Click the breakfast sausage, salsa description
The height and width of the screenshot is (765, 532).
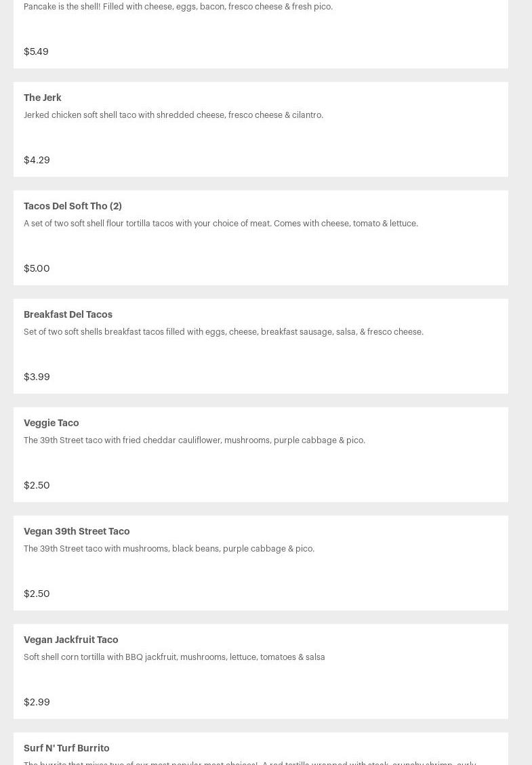(x=224, y=332)
